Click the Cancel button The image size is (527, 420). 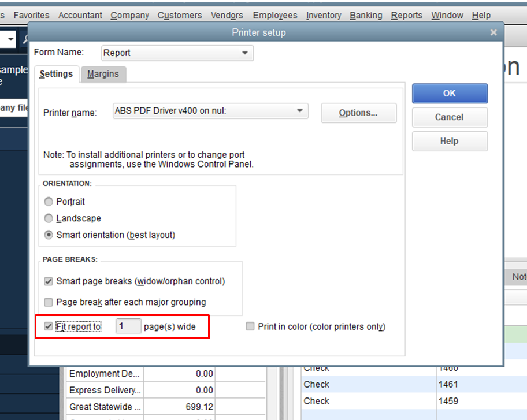point(450,117)
